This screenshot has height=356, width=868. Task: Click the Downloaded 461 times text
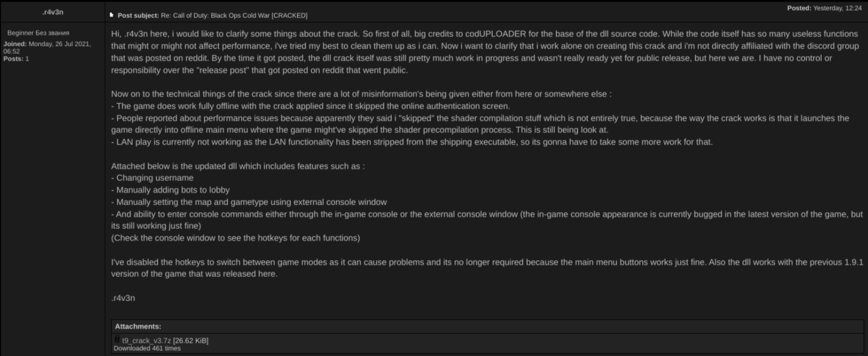pyautogui.click(x=147, y=349)
